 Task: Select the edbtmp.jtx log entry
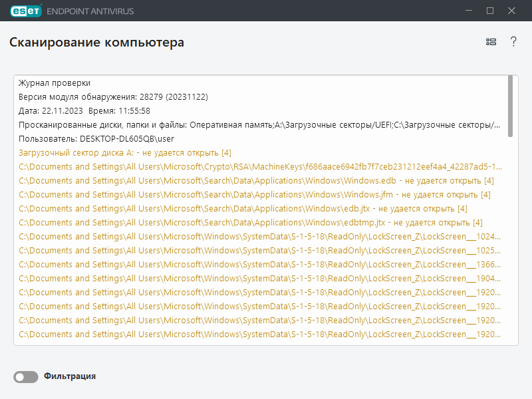(x=251, y=223)
